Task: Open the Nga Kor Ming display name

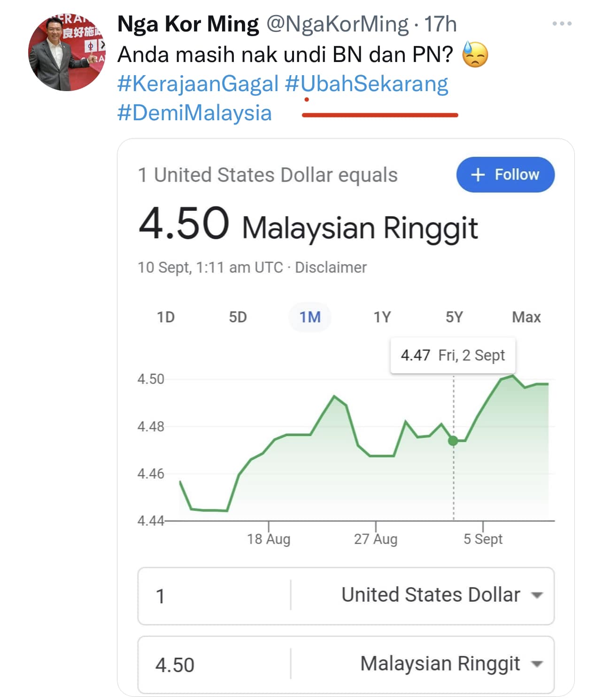Action: (188, 24)
